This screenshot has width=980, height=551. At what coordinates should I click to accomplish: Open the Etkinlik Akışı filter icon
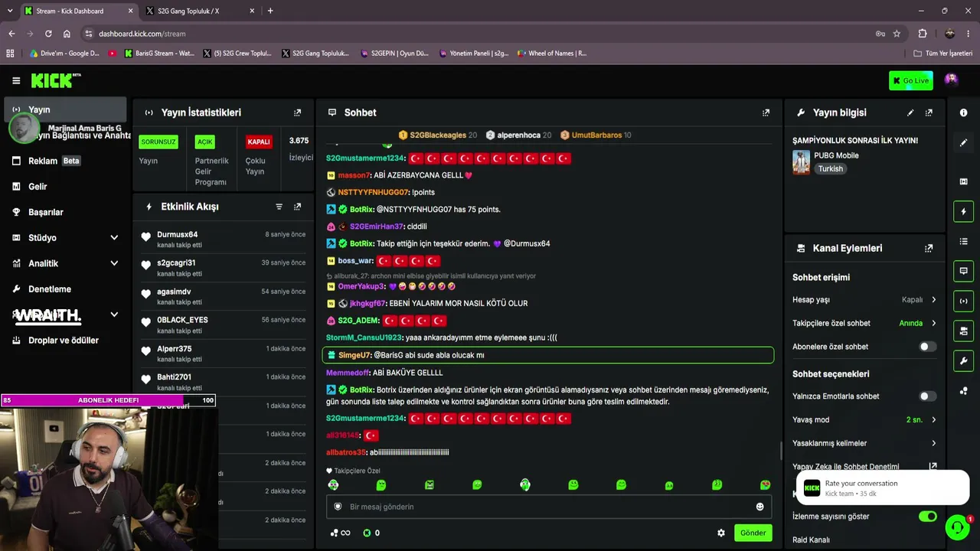click(x=279, y=207)
